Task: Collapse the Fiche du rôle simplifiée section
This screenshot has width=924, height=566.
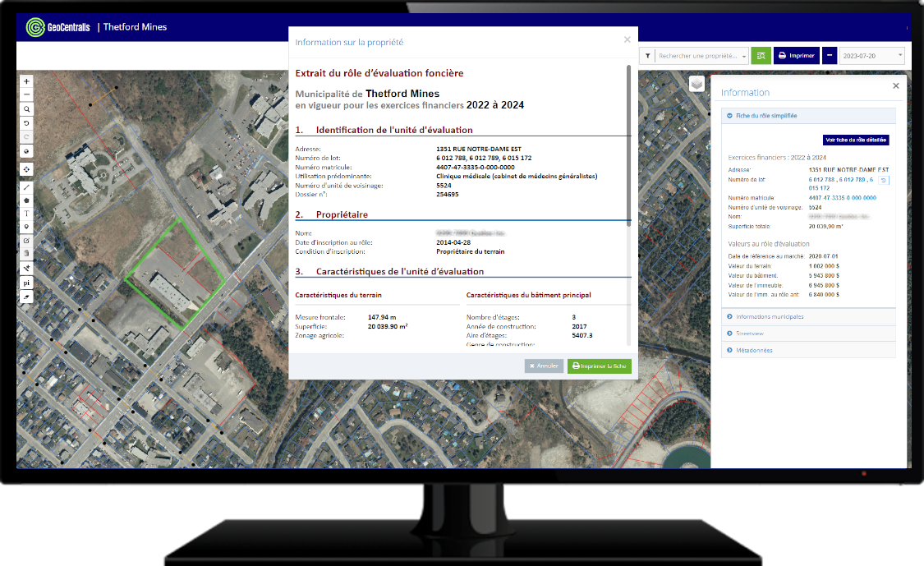Action: (808, 116)
